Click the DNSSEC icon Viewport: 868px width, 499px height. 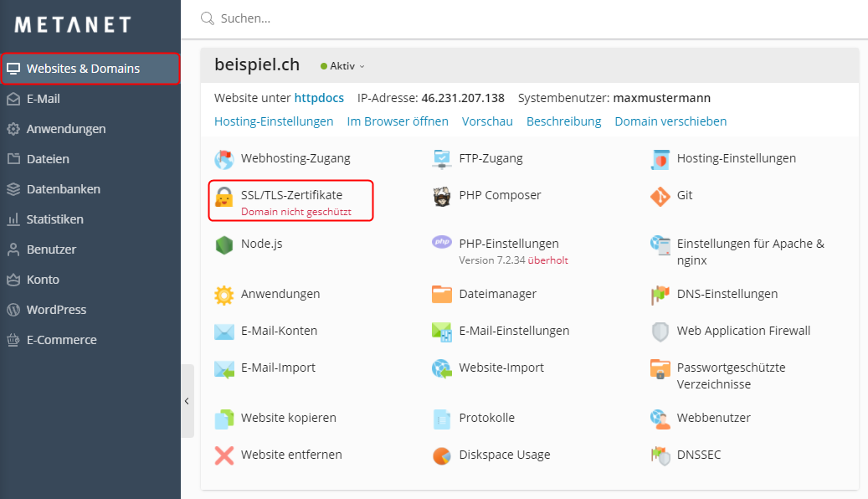point(660,455)
